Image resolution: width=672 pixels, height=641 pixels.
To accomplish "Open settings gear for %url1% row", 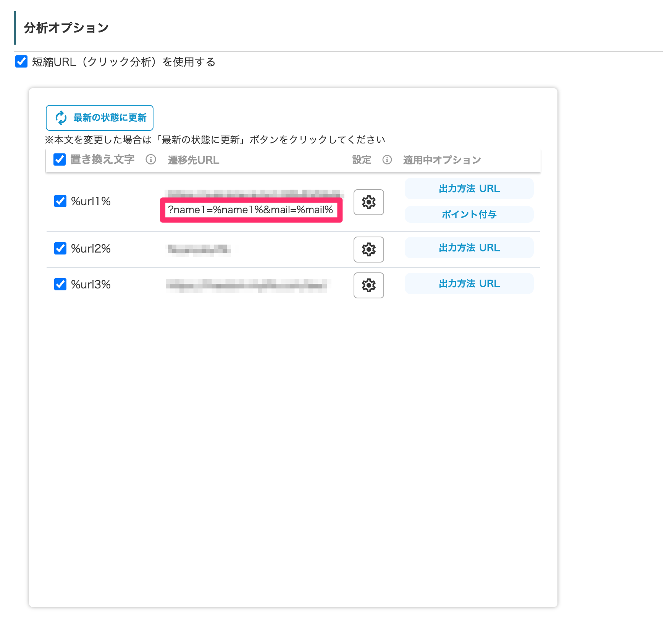I will pyautogui.click(x=368, y=202).
